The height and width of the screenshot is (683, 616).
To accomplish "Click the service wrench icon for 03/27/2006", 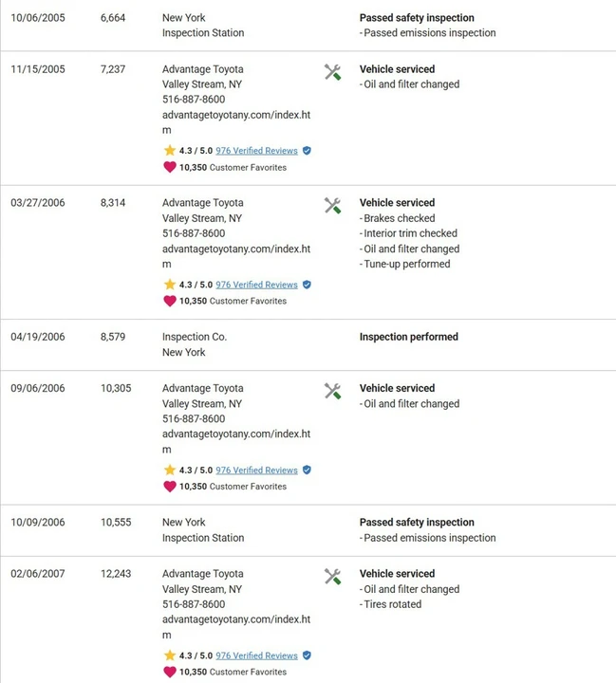I will coord(332,206).
